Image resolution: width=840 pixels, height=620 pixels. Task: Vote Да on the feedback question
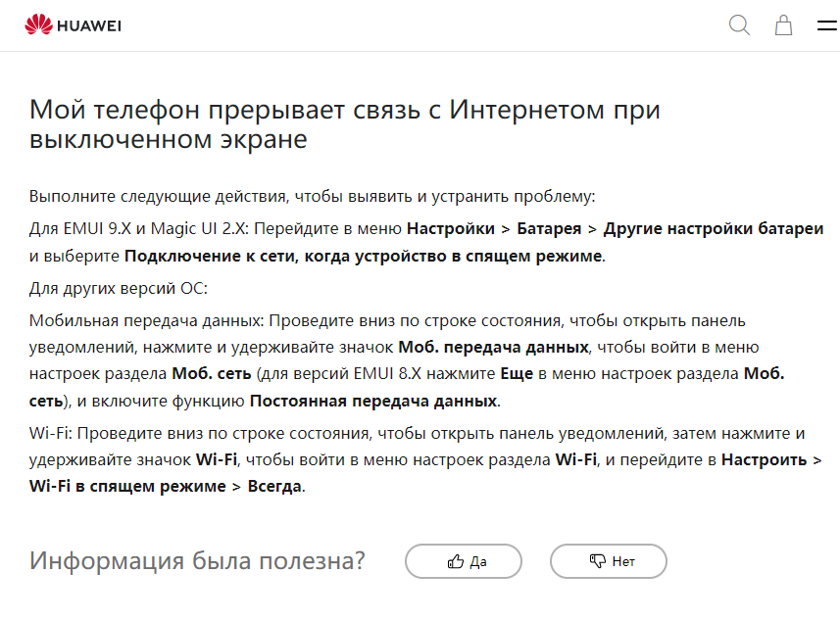click(464, 561)
